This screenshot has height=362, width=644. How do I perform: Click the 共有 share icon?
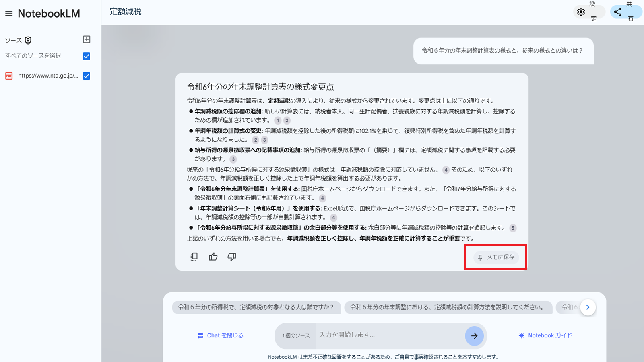pyautogui.click(x=618, y=12)
